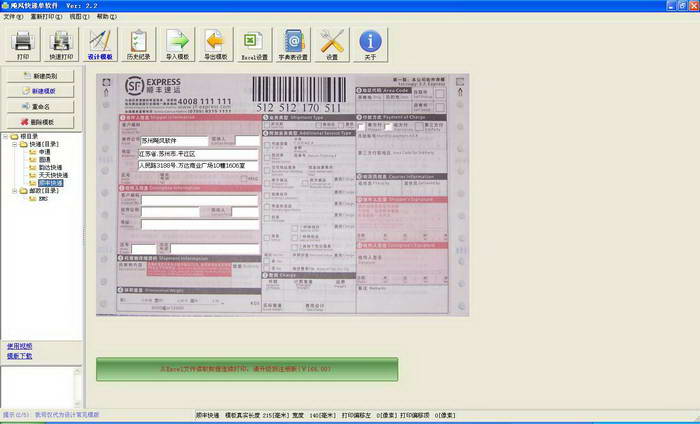The width and height of the screenshot is (700, 424).
Task: Click the address field 江苏省.苏州市.平江区
Action: (198, 154)
